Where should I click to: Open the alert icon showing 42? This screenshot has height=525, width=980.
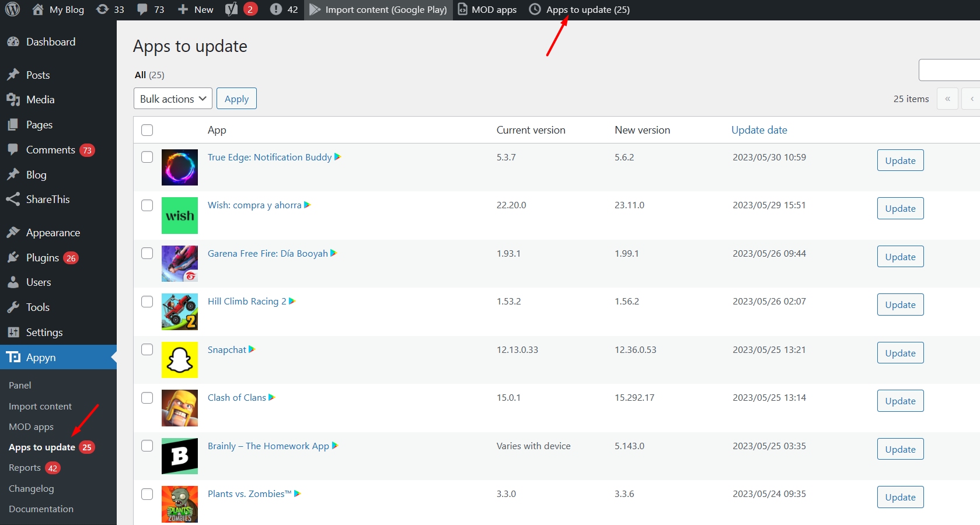[284, 9]
